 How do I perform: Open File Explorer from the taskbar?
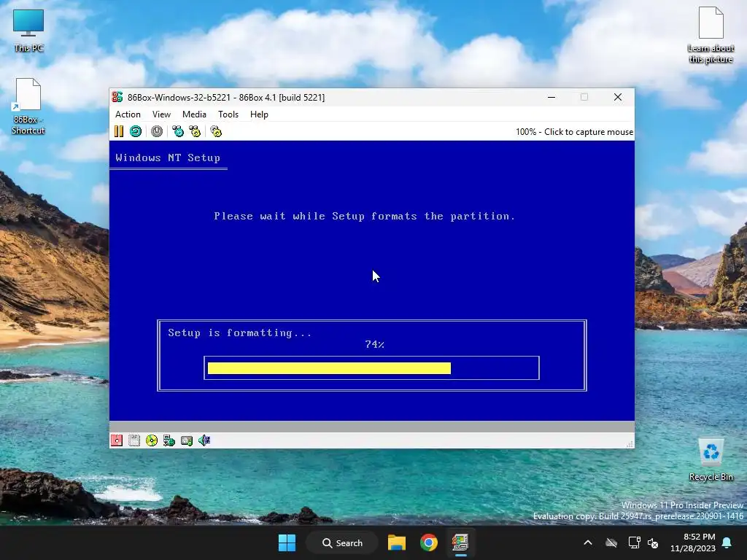396,542
